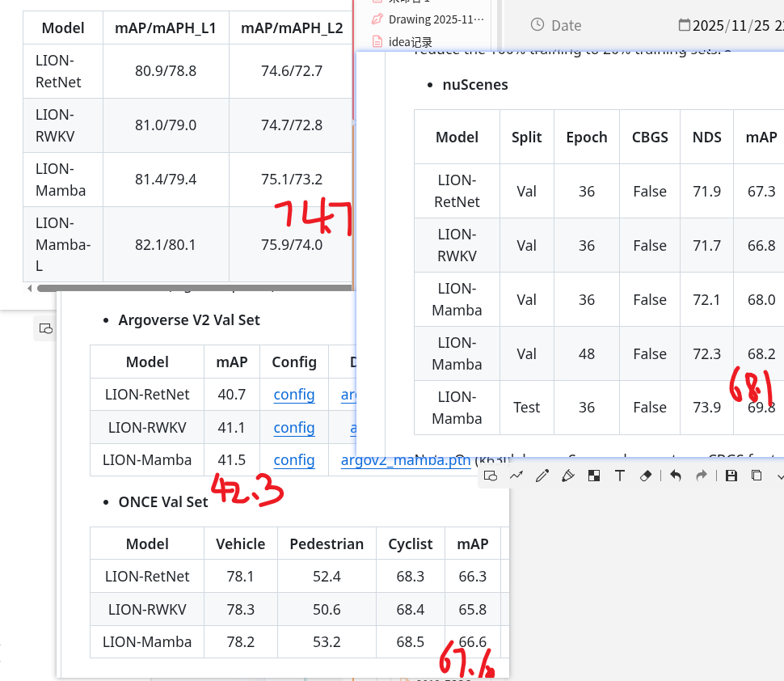Click the mAP/mAPH_L2 column header
This screenshot has height=681, width=784.
point(292,28)
